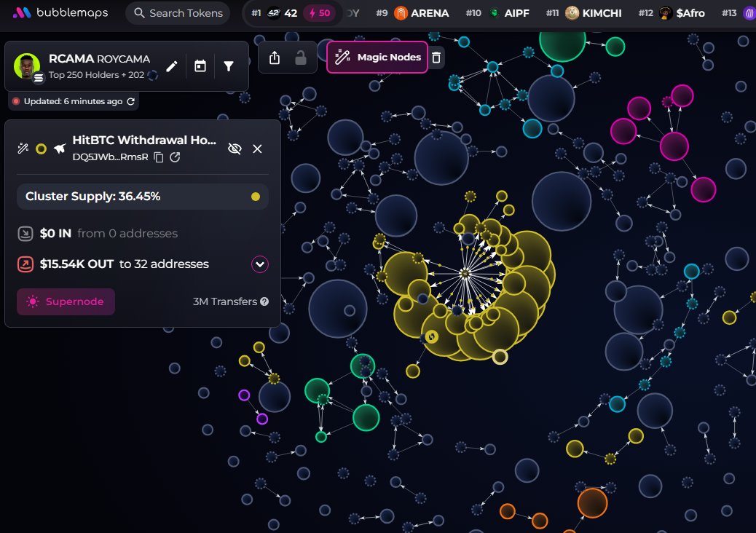The width and height of the screenshot is (756, 533).
Task: Click the yellow bubble with S logo
Action: (431, 336)
